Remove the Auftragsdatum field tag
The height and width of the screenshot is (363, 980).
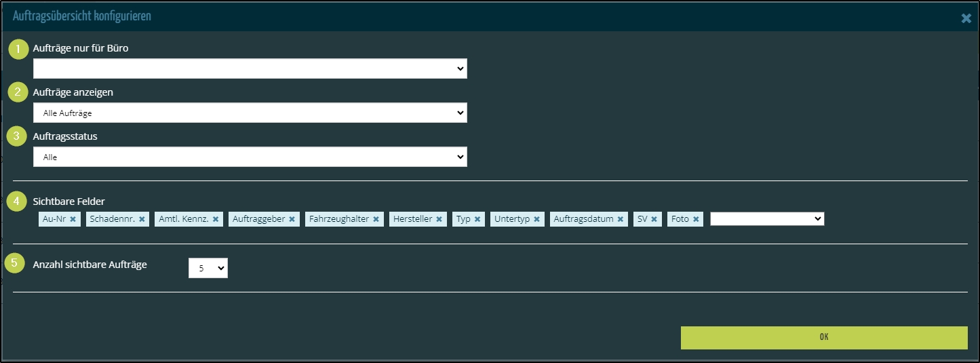point(620,219)
